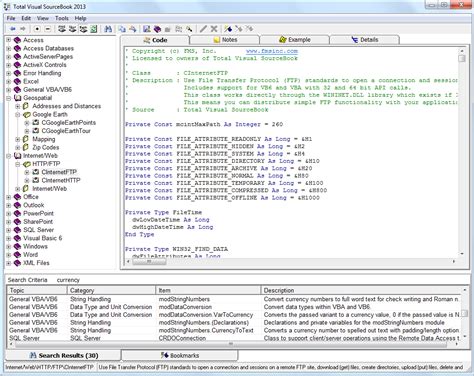Click the folder icon beside Zip Codes
The image size is (474, 376).
[26, 147]
